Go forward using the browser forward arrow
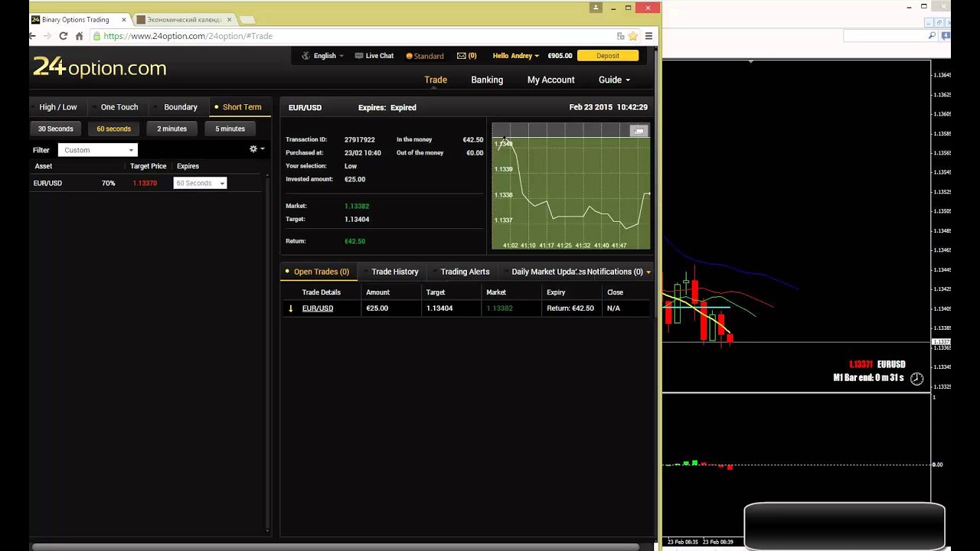The height and width of the screenshot is (551, 980). click(47, 36)
